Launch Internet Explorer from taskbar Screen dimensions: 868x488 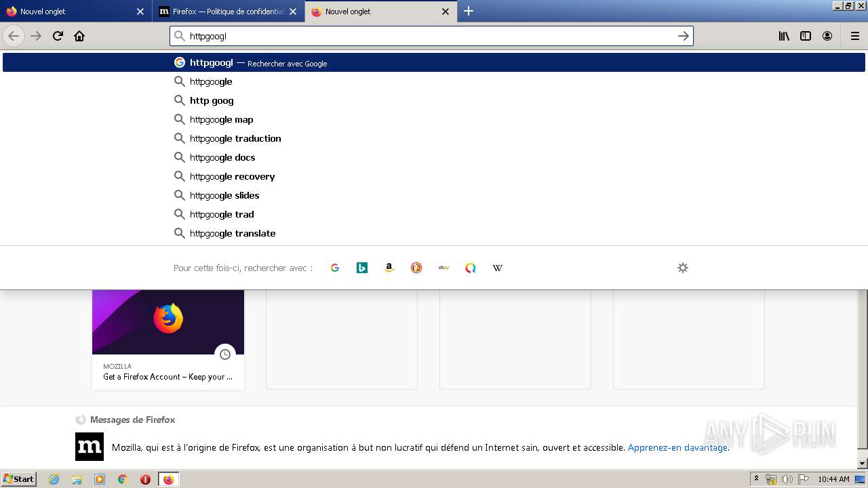[x=54, y=479]
